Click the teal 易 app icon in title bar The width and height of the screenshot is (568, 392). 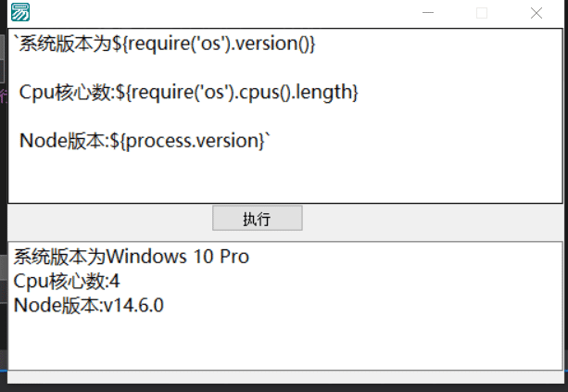coord(20,12)
